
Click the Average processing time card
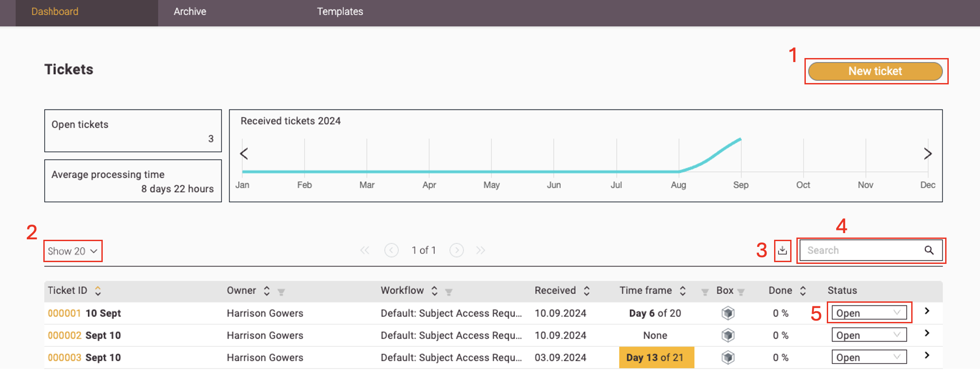pyautogui.click(x=133, y=181)
